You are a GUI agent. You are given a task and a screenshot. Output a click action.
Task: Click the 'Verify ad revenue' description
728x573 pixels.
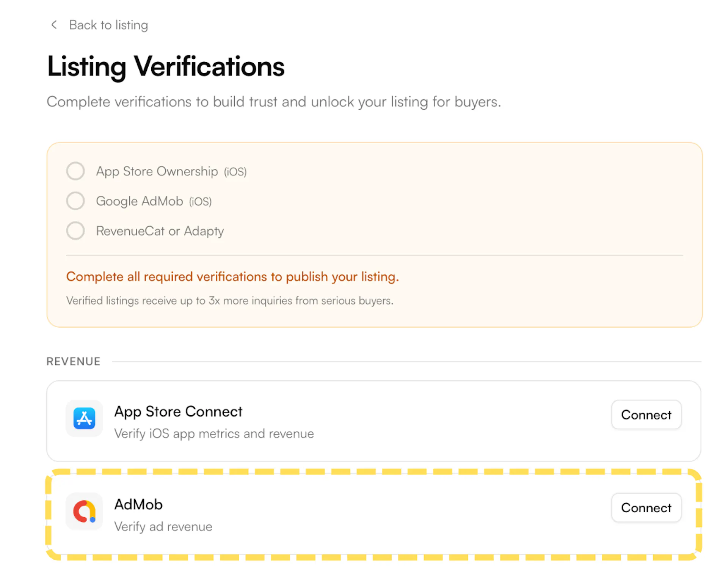(x=163, y=527)
